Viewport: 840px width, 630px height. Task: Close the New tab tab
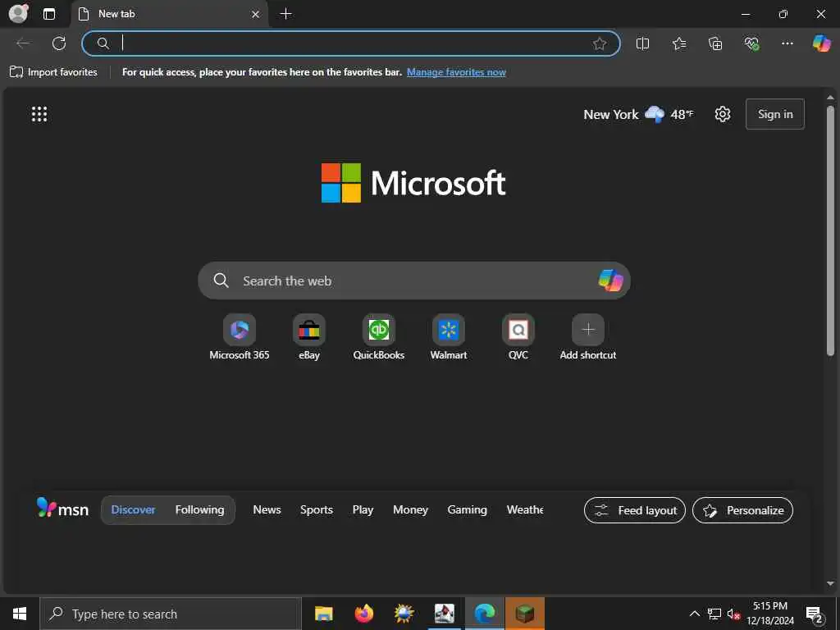[256, 15]
